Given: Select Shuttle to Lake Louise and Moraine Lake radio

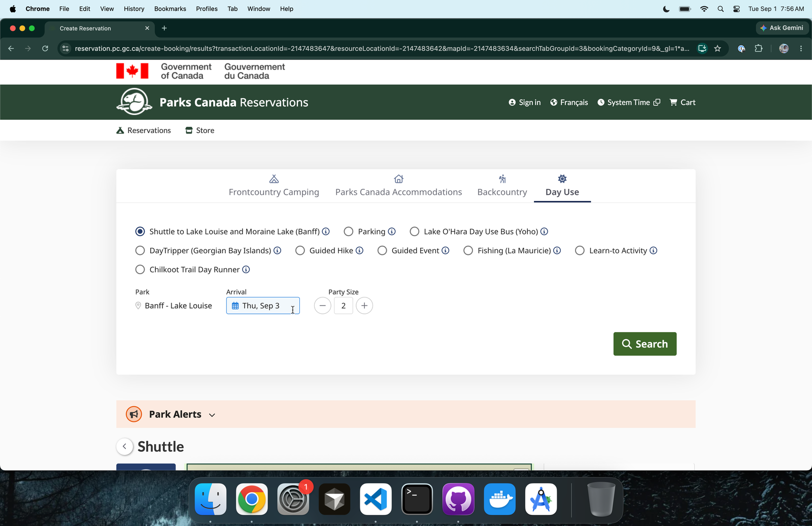Looking at the screenshot, I should coord(140,232).
